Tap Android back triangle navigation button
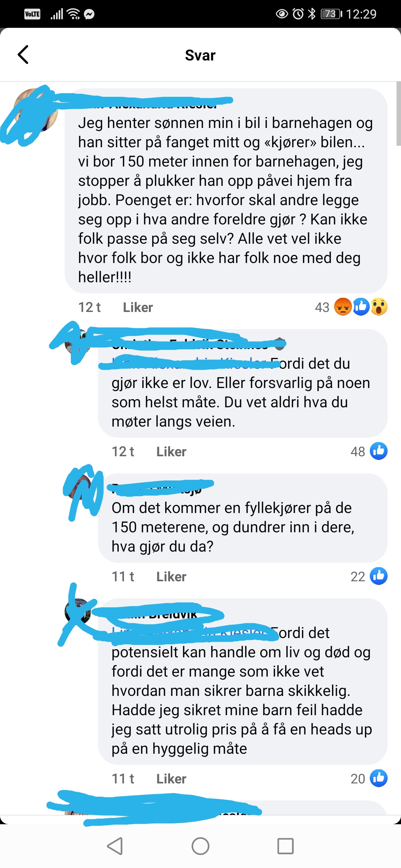401x868 pixels. coord(115,846)
